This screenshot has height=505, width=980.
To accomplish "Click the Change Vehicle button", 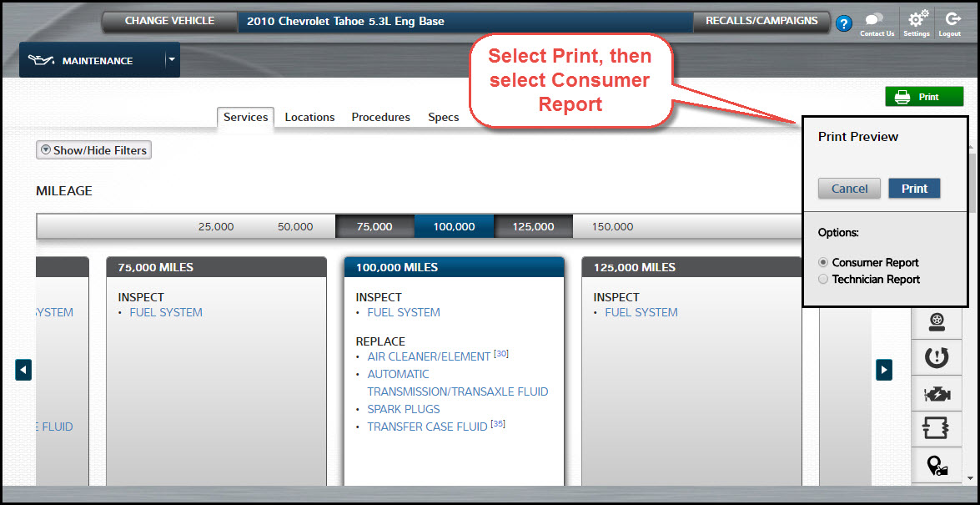I will coord(169,21).
